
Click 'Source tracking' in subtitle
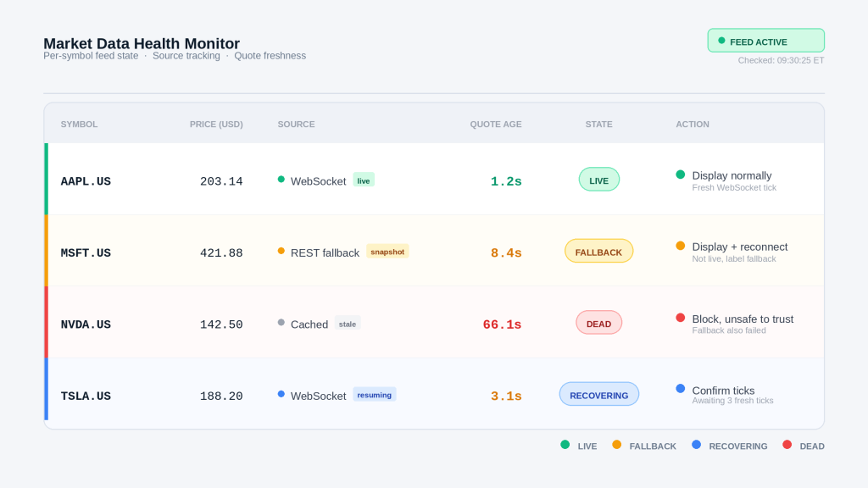coord(186,56)
